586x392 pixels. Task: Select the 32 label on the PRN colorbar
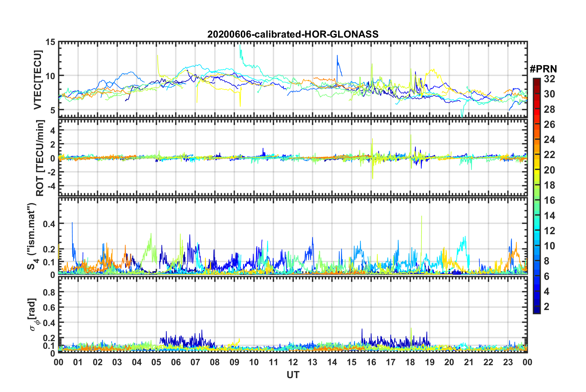[x=549, y=79]
